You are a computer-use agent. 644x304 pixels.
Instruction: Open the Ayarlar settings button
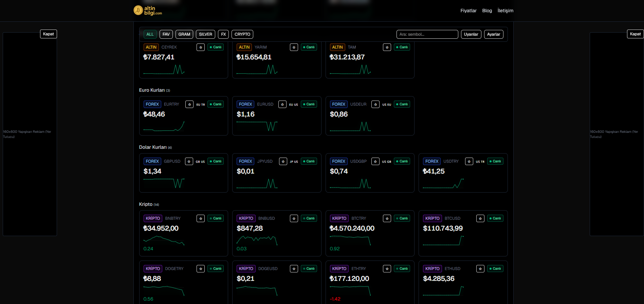pyautogui.click(x=494, y=34)
